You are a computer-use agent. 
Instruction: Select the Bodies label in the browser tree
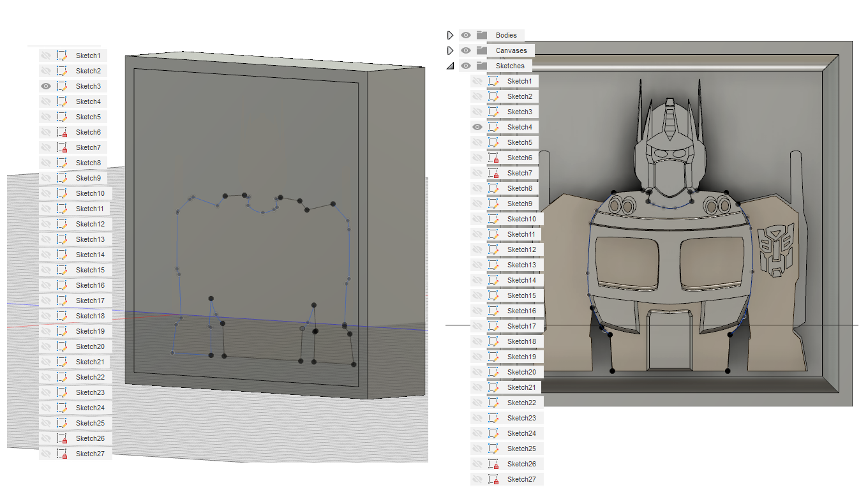pyautogui.click(x=506, y=35)
